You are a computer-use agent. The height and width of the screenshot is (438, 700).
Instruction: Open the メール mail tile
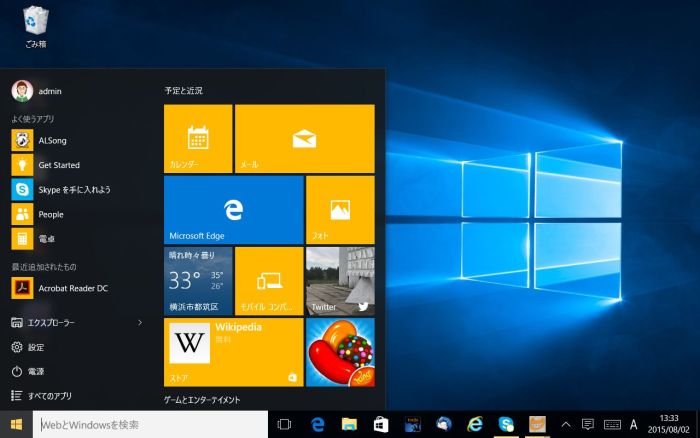(x=304, y=138)
